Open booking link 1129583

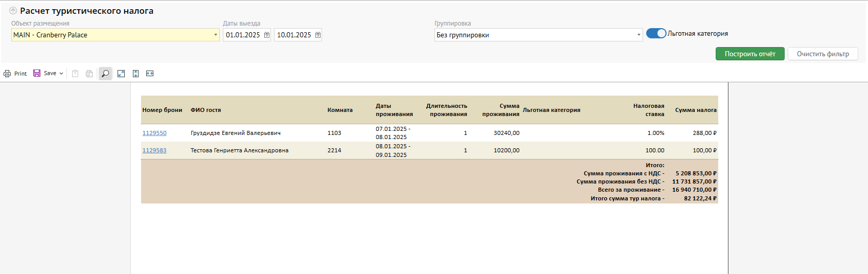click(x=154, y=150)
